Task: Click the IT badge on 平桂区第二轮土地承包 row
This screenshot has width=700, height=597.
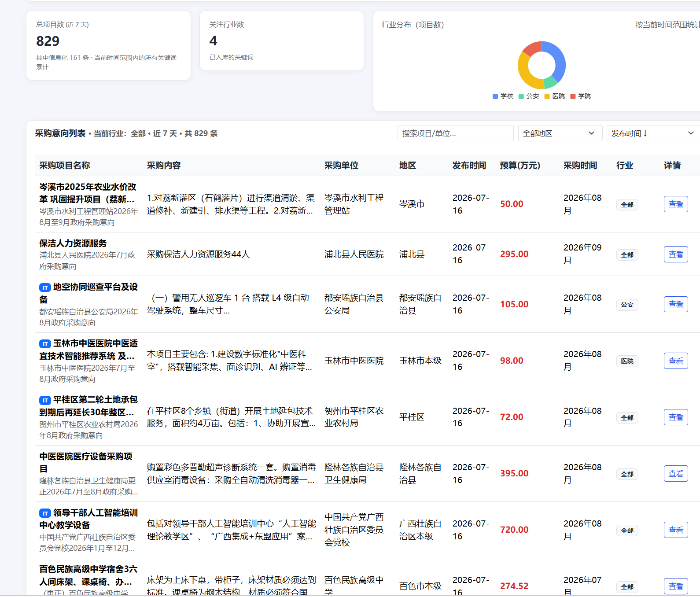Action: pos(45,400)
